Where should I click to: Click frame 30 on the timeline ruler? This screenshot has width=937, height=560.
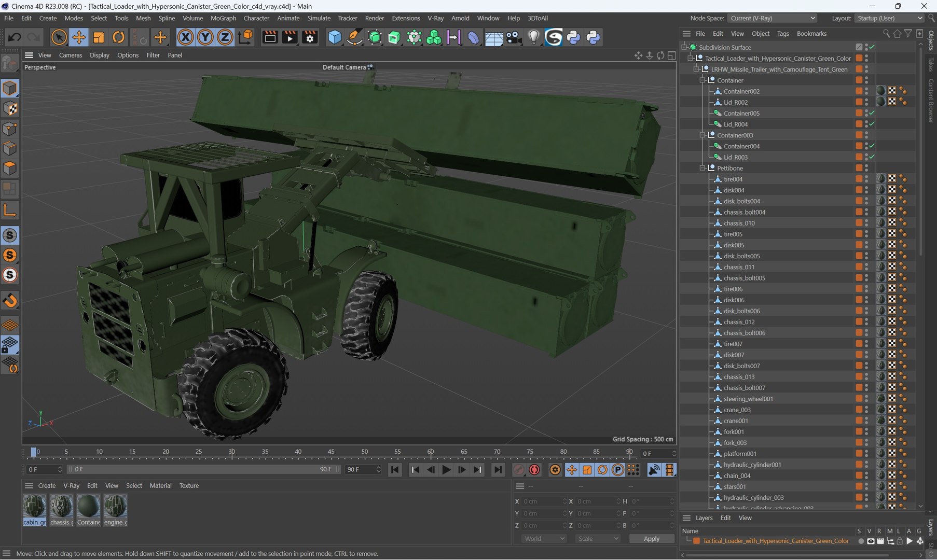(x=232, y=452)
